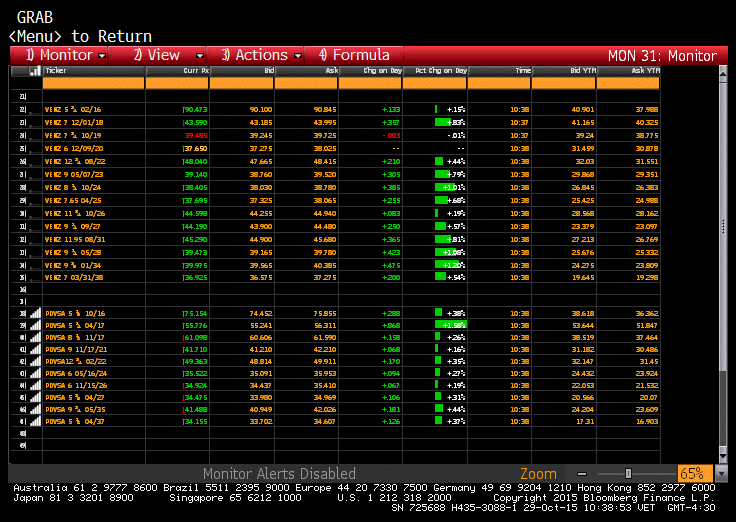The width and height of the screenshot is (736, 522).
Task: Open the 1) Monitor menu
Action: point(59,55)
